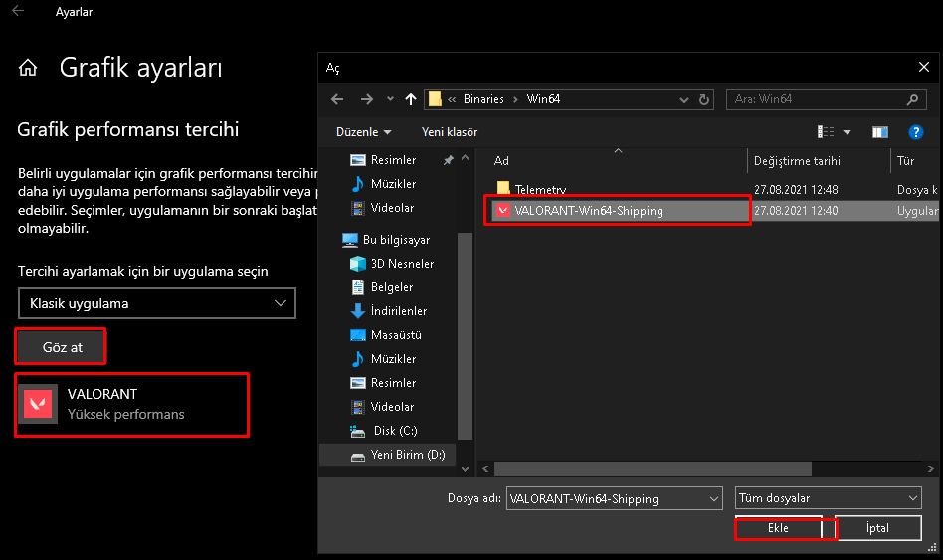Change view layout icon
This screenshot has height=560, width=943.
click(826, 131)
